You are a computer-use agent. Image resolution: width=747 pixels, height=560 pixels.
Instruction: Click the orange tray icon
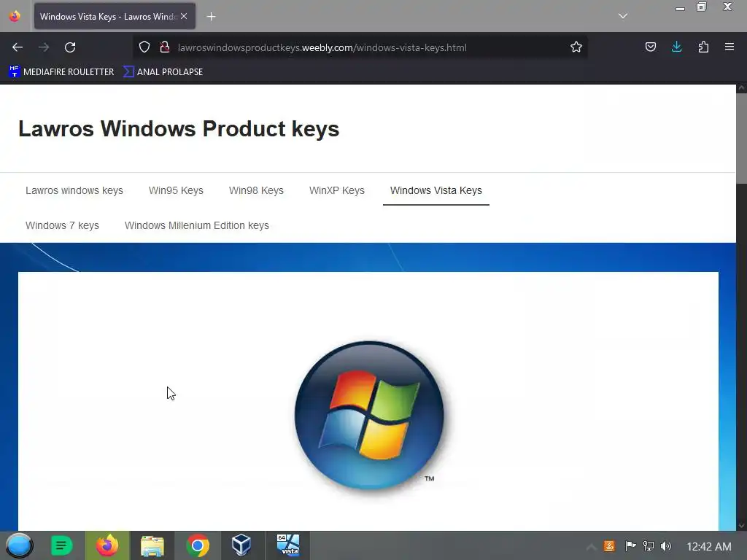tap(609, 546)
